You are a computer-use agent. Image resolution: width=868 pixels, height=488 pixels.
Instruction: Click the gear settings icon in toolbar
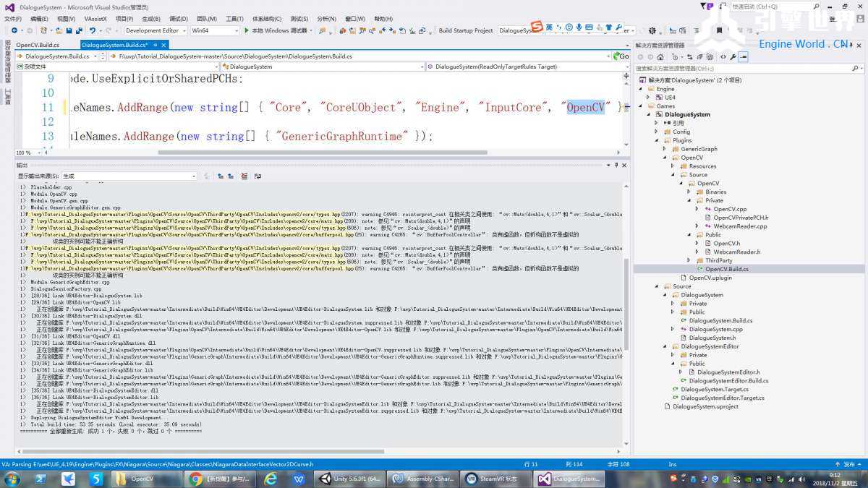[x=652, y=30]
